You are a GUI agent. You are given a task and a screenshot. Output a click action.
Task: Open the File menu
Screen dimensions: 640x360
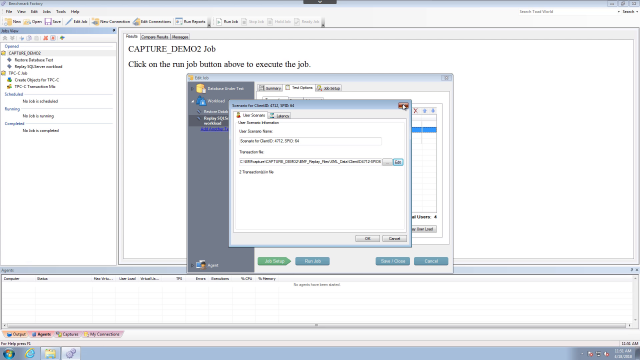9,12
